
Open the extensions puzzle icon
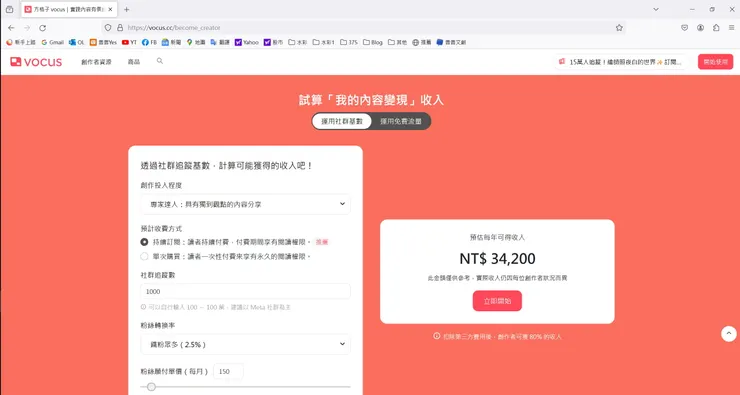(716, 28)
